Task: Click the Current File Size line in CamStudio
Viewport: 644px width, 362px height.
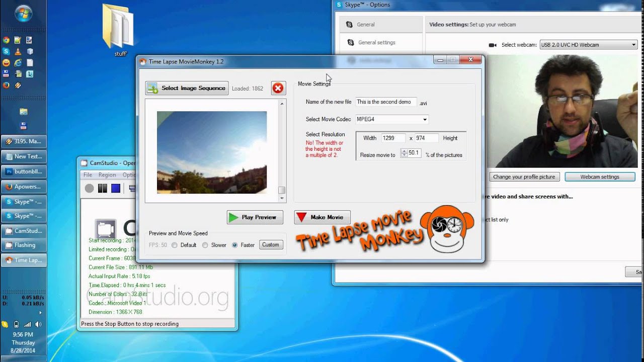Action: coord(121,267)
